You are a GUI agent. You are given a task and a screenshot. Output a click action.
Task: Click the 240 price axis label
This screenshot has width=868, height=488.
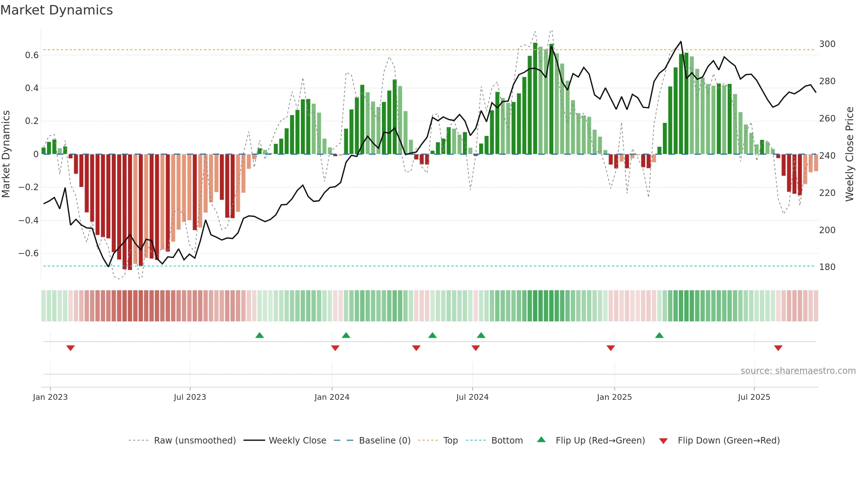coord(827,156)
